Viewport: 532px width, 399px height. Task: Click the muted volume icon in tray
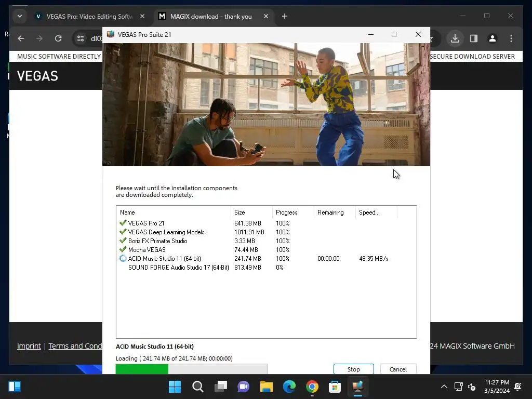(x=472, y=387)
